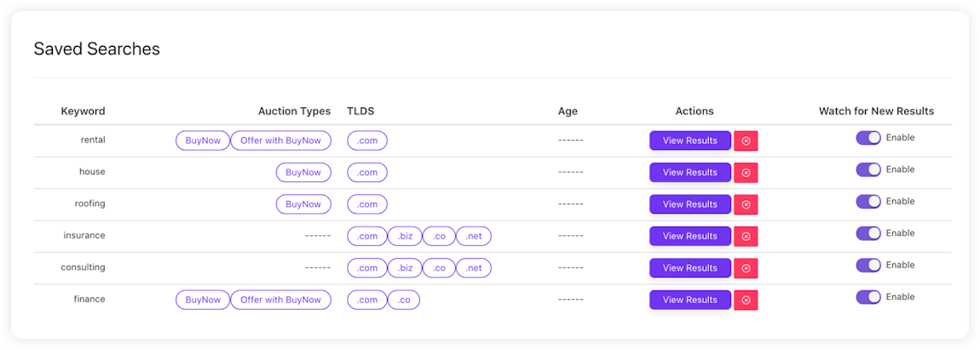Toggle watch for insurance results
The width and height of the screenshot is (980, 350).
click(x=868, y=233)
